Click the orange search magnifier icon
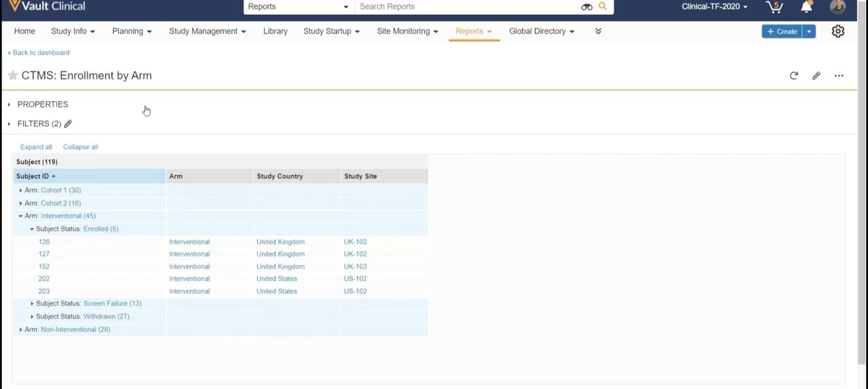Screen dimensions: 868x389 [x=603, y=7]
